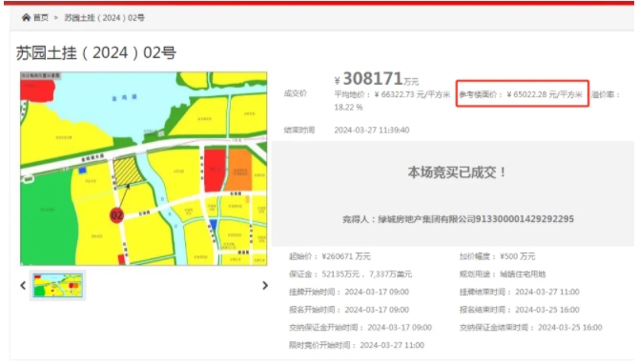638x364 pixels.
Task: Click the 本场竞买已成交 banner
Action: (x=457, y=172)
